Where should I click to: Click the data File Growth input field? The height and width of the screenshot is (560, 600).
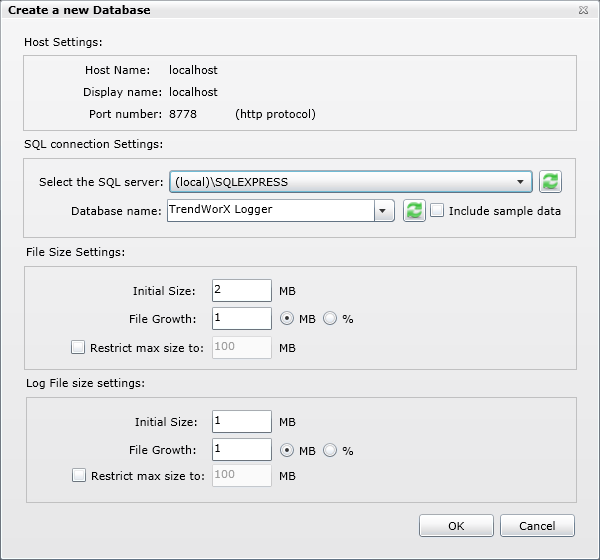coord(241,319)
